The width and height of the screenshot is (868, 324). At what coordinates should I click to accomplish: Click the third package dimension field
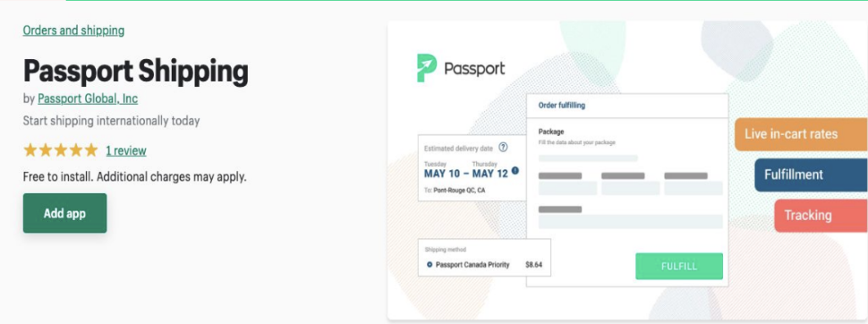click(694, 188)
